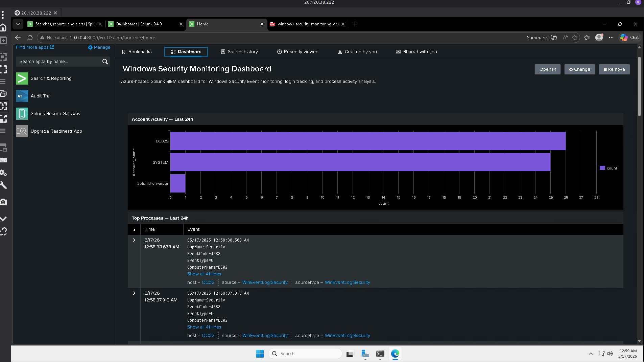Click the Manage apps link
Image resolution: width=644 pixels, height=362 pixels.
(99, 47)
